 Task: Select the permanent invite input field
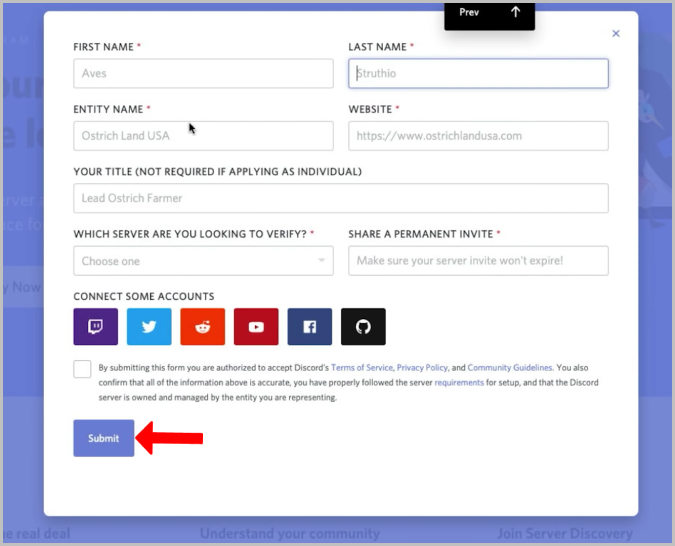478,261
